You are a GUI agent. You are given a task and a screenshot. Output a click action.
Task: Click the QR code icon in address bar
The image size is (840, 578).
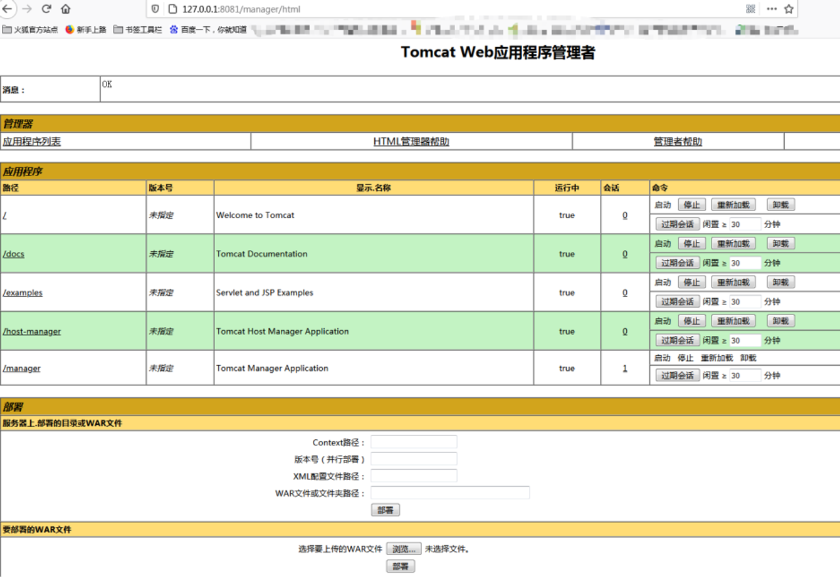pyautogui.click(x=751, y=9)
